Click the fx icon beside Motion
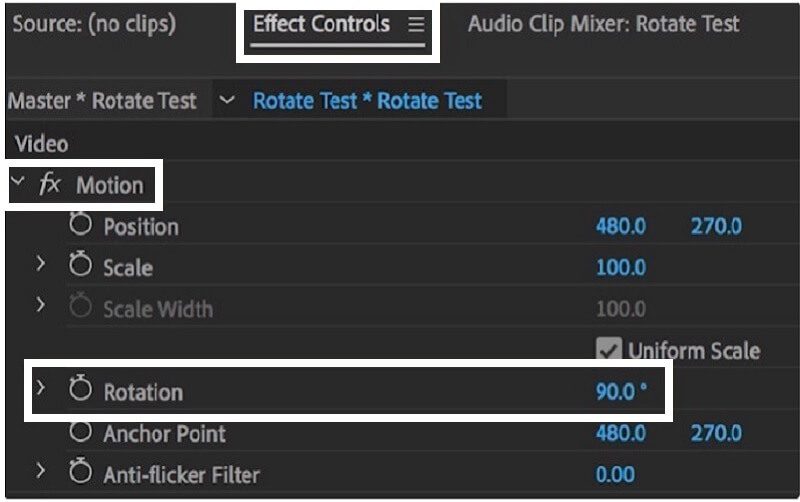800x502 pixels. pyautogui.click(x=50, y=183)
